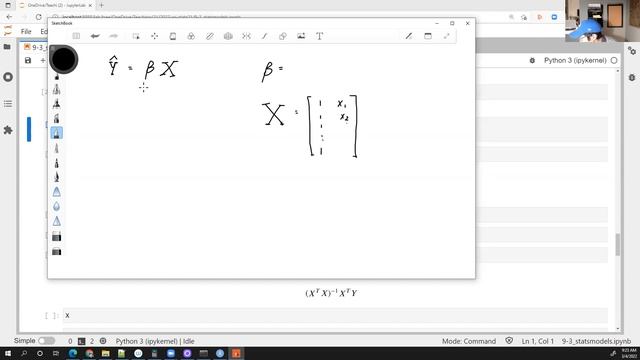Viewport: 640px width, 360px height.
Task: Click Python 3 (ipykernel) kernel name
Action: [575, 60]
